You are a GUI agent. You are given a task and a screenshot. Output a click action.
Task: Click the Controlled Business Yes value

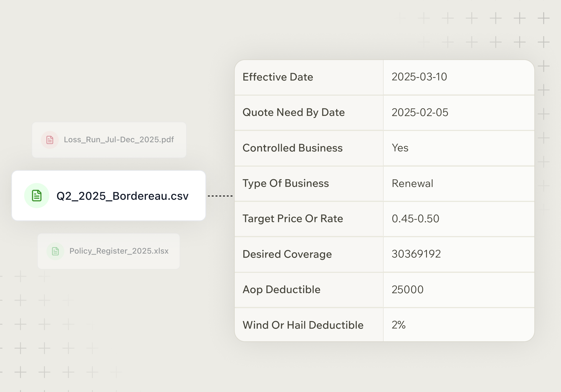pyautogui.click(x=400, y=148)
